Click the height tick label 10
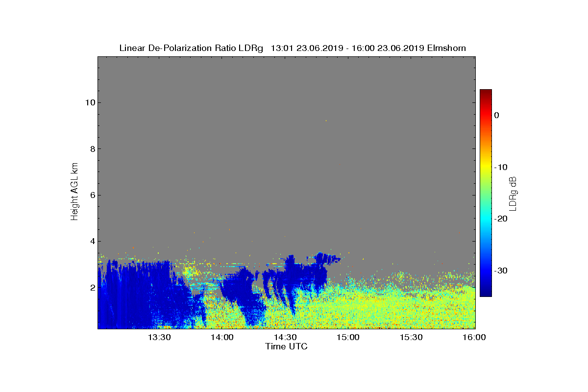The width and height of the screenshot is (588, 392). [x=90, y=102]
